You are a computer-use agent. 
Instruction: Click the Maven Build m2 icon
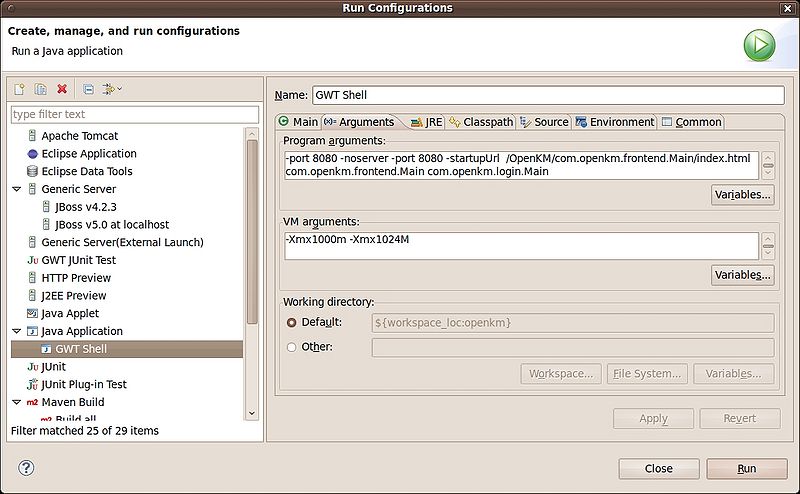point(32,402)
